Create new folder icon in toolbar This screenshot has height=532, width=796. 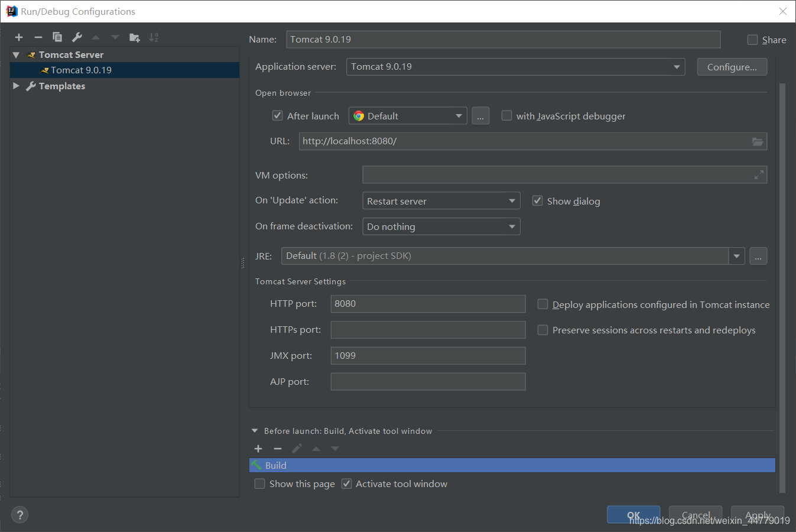[x=135, y=37]
